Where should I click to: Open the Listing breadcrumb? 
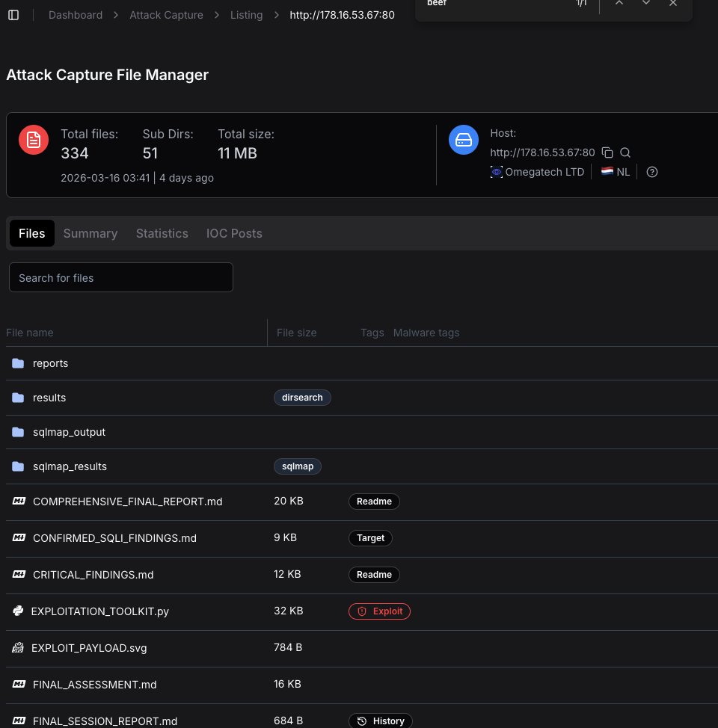coord(246,15)
